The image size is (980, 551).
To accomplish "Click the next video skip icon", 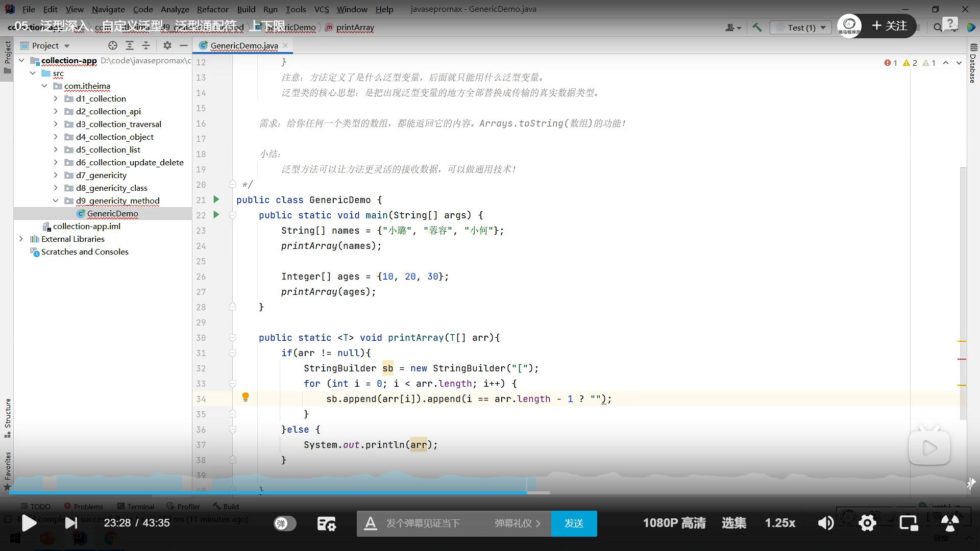I will point(71,523).
